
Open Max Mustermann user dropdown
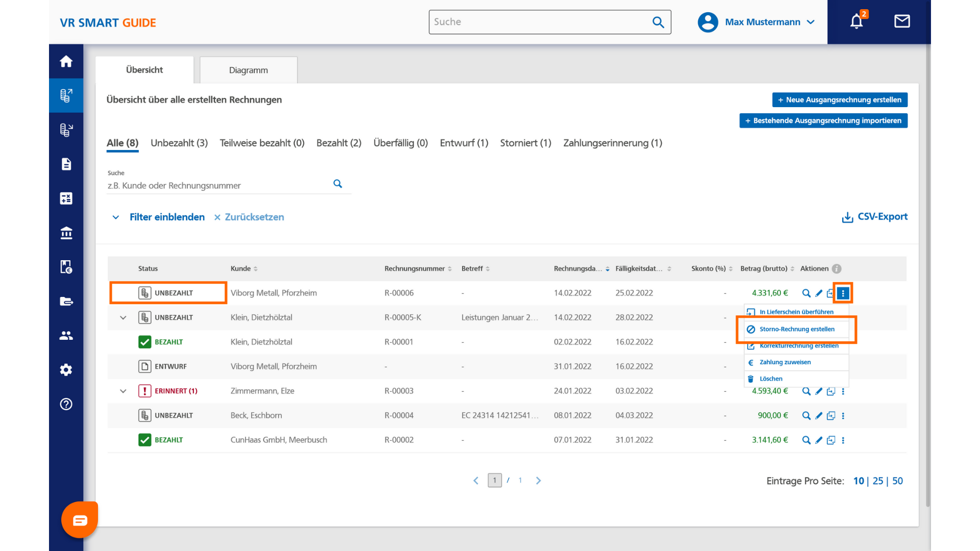coord(756,22)
